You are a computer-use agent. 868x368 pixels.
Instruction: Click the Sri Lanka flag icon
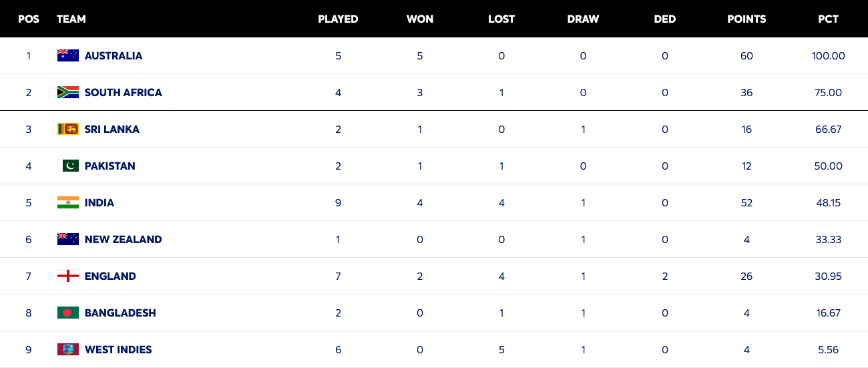point(68,129)
